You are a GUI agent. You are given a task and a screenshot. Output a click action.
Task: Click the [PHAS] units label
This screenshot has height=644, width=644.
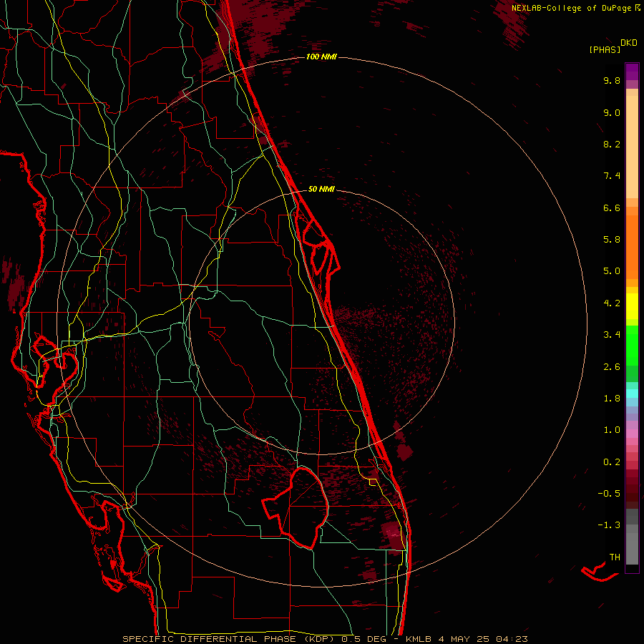[x=605, y=49]
